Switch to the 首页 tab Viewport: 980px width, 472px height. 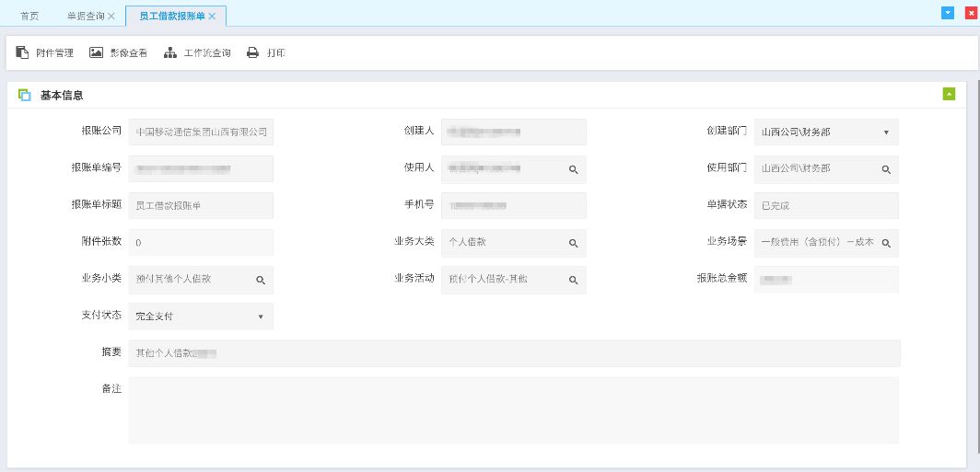[x=29, y=17]
